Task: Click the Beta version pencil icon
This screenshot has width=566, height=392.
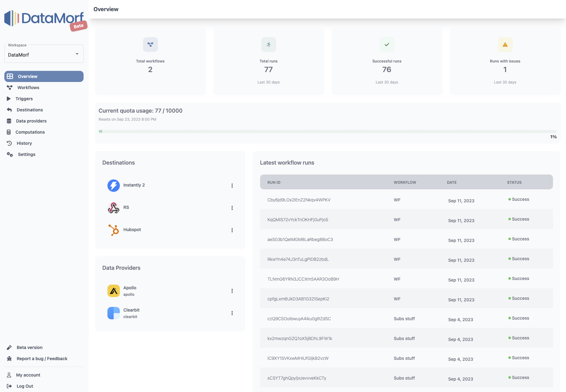Action: click(9, 347)
